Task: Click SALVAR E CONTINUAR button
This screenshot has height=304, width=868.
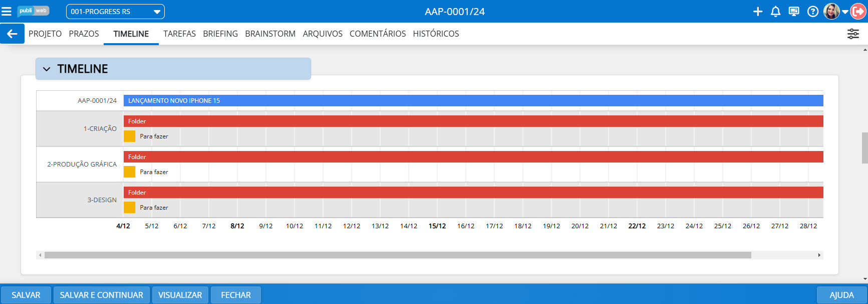Action: click(x=102, y=295)
